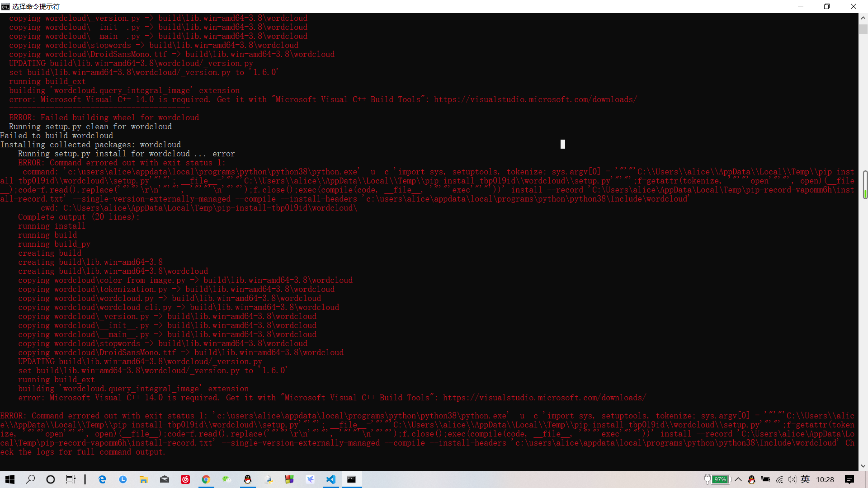Switch to Visual Studio Code window
The width and height of the screenshot is (868, 488).
pyautogui.click(x=331, y=479)
